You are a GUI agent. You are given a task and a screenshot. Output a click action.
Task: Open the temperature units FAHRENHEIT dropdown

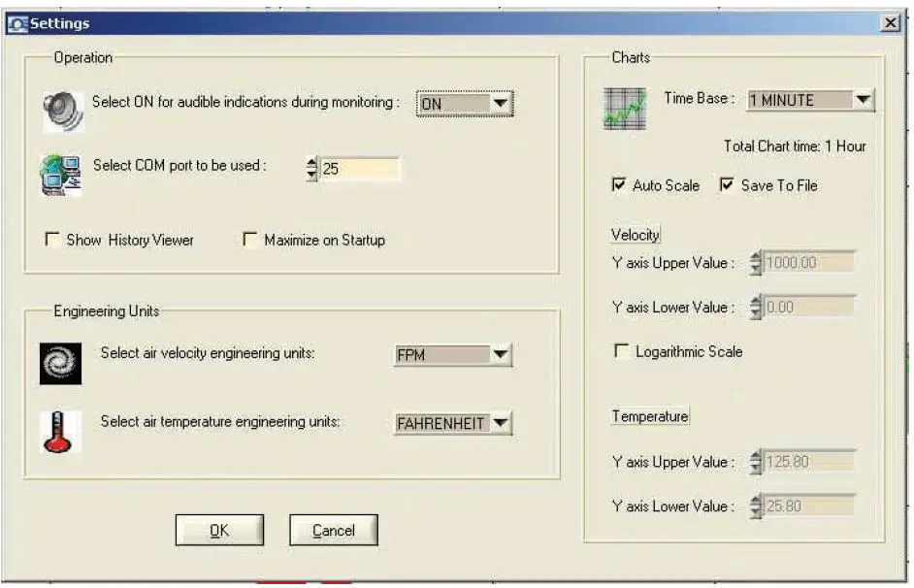pos(453,422)
